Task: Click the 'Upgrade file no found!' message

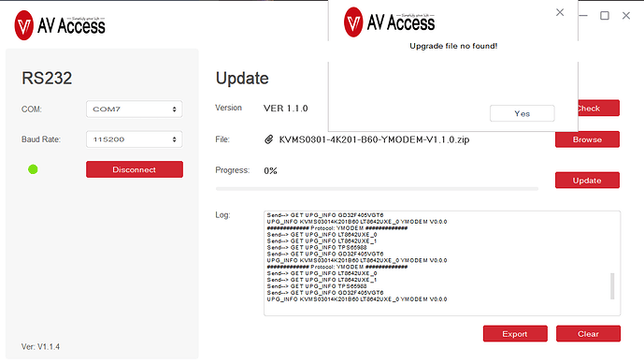Action: 453,46
